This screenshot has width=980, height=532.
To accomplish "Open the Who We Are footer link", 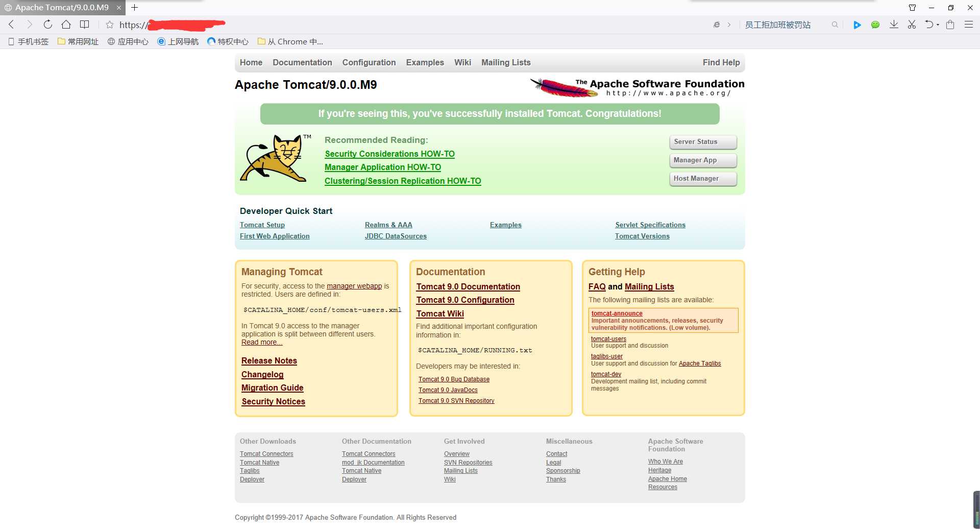I will 666,462.
